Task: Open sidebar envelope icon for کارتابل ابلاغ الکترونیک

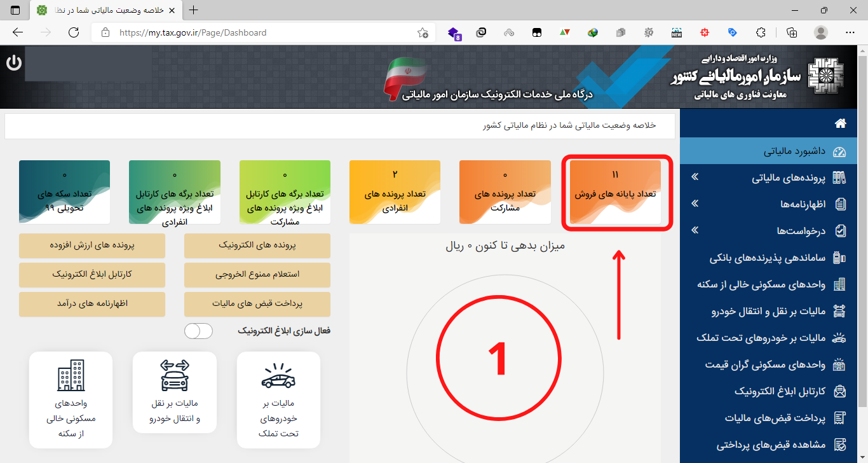Action: tap(840, 391)
